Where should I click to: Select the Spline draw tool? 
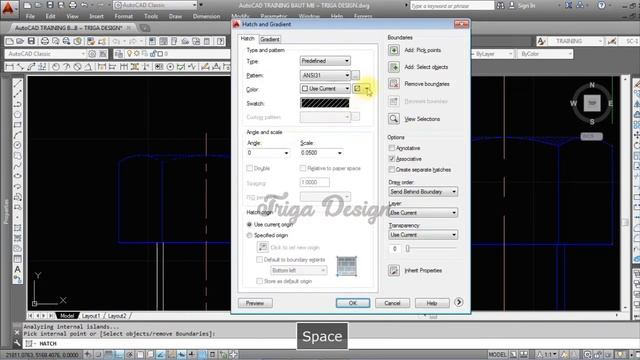pyautogui.click(x=18, y=166)
